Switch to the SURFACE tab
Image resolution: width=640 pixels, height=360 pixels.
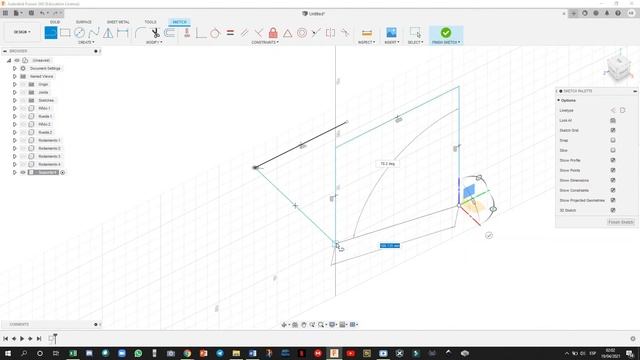pyautogui.click(x=84, y=22)
